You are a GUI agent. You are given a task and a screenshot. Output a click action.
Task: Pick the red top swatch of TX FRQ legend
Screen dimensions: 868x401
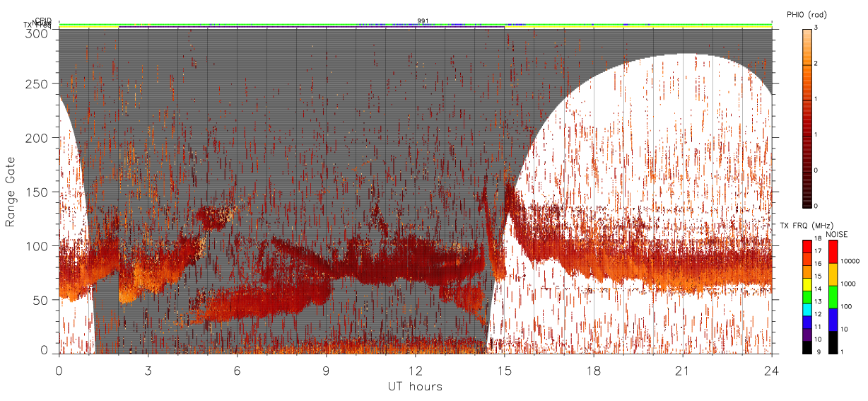coord(807,247)
